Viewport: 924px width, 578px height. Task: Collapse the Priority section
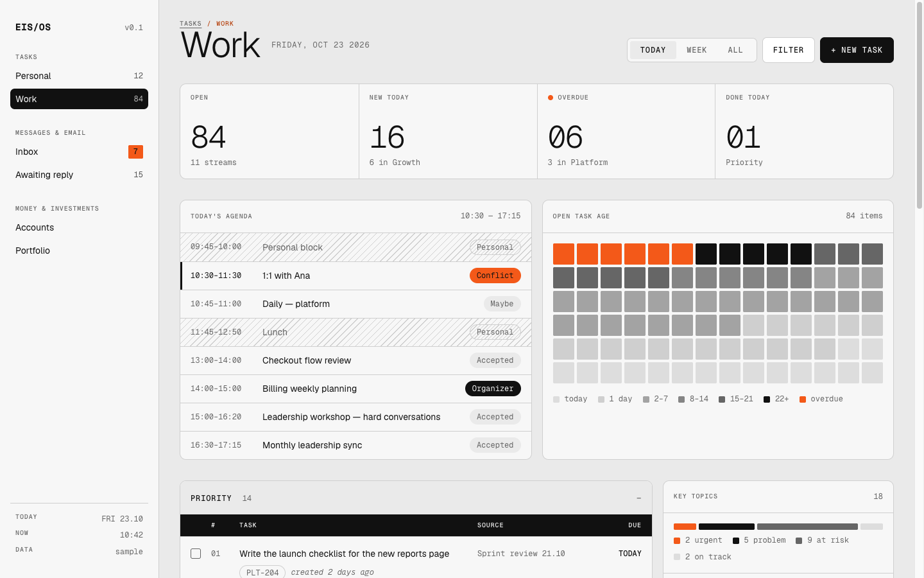point(638,498)
